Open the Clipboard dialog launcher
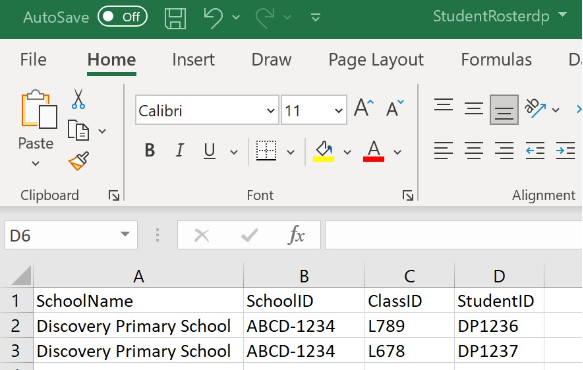The height and width of the screenshot is (370, 583). (x=114, y=195)
